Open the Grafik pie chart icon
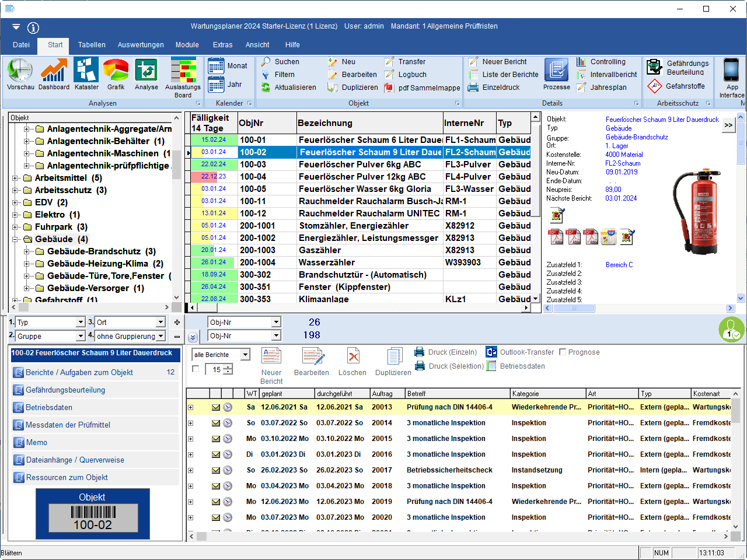 pos(116,71)
